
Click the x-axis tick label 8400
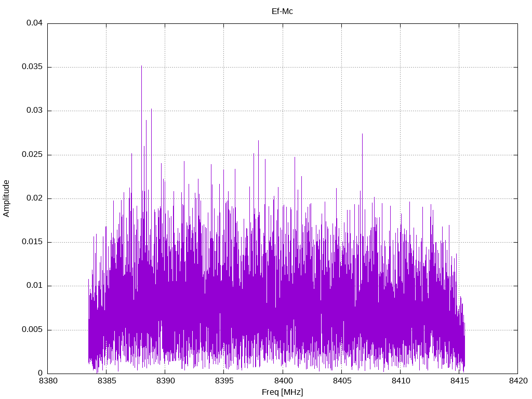click(x=283, y=381)
